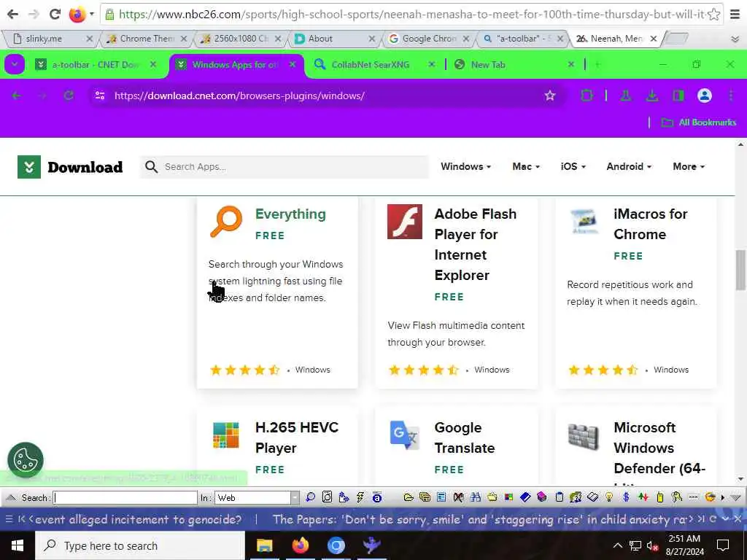
Task: Read 'The Papers' ticker headline
Action: click(x=480, y=519)
